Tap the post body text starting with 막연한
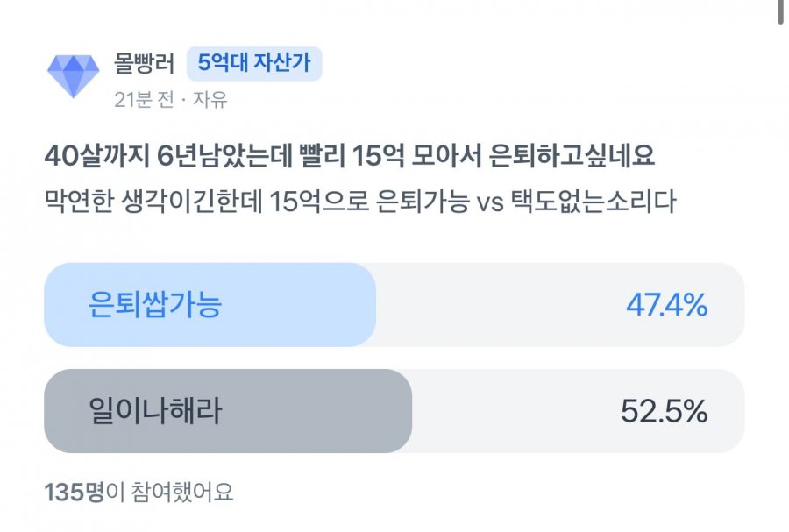789x532 pixels. (x=360, y=202)
